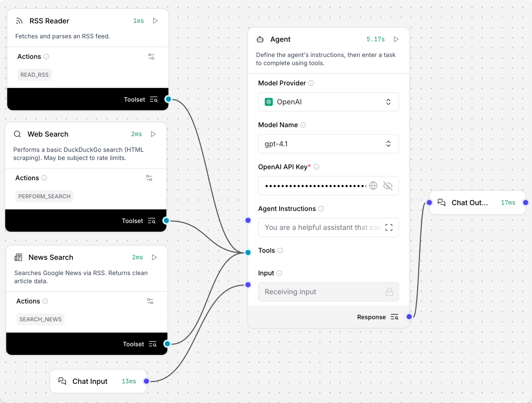Screen dimensions: 532x403
Task: Open RSS Reader actions settings icon
Action: tap(151, 57)
